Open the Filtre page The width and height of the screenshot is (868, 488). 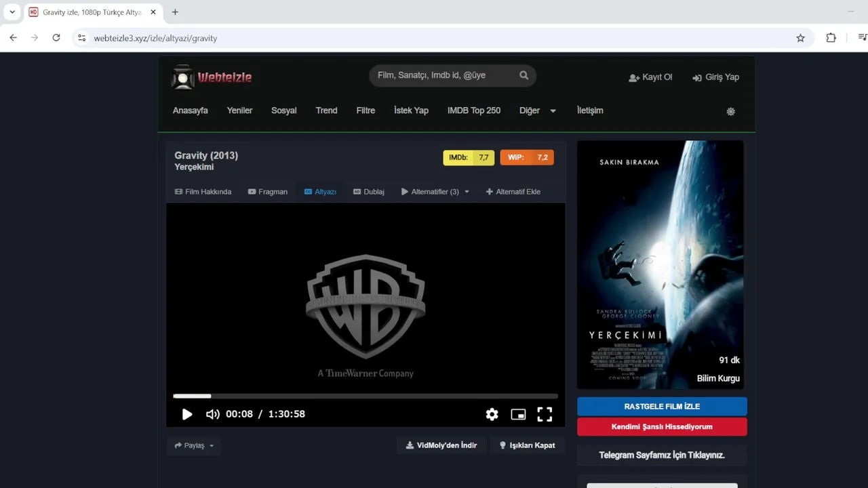click(x=366, y=110)
